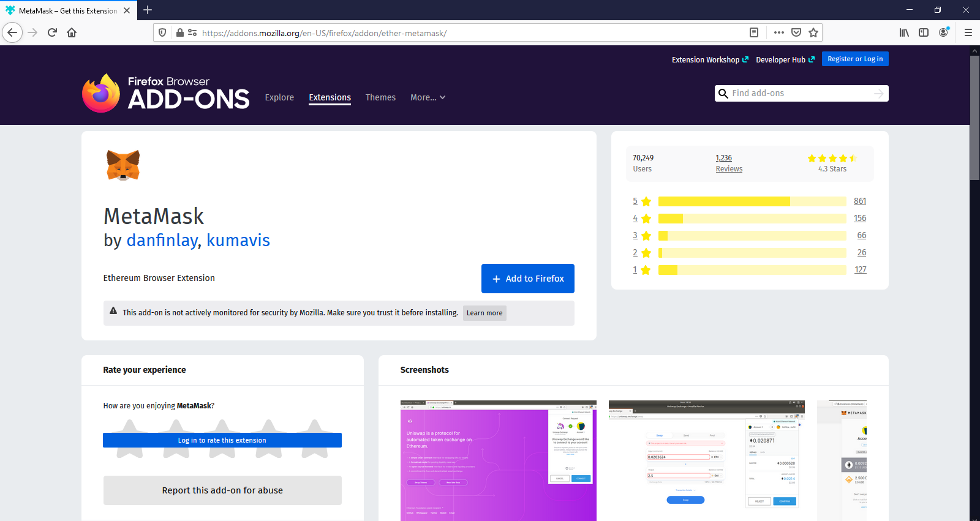The image size is (980, 521).
Task: Click the MetaMask browser tab
Action: pyautogui.click(x=67, y=10)
